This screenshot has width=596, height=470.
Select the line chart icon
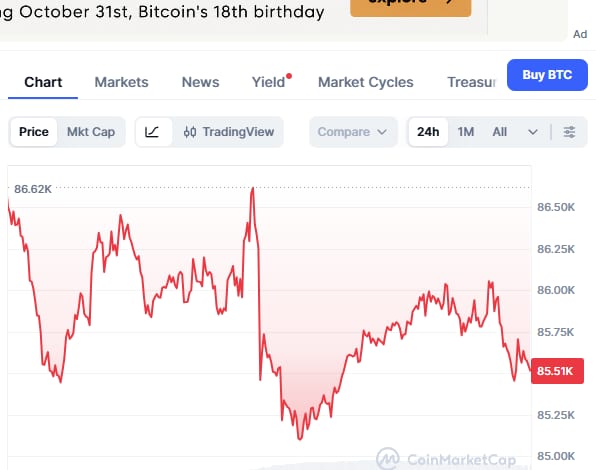click(153, 132)
